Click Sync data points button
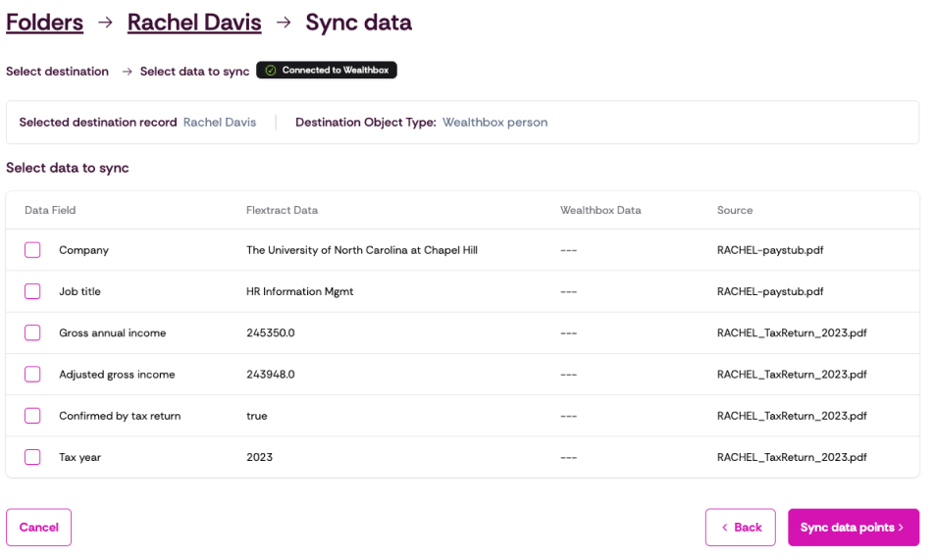933x560 pixels. point(854,528)
